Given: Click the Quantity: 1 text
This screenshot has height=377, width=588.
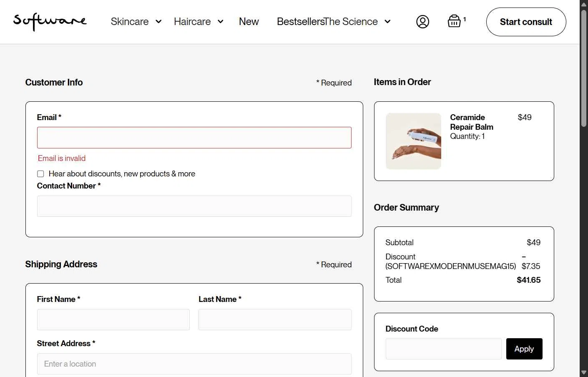Looking at the screenshot, I should click(x=467, y=136).
